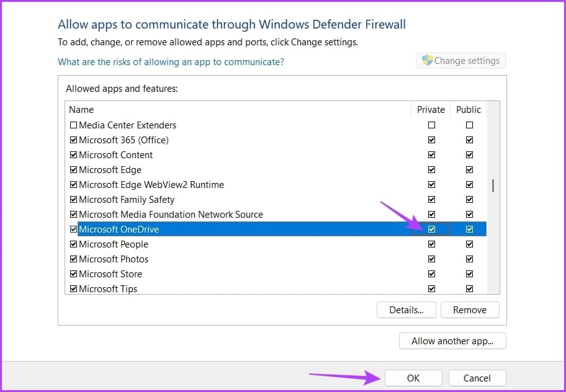Uncheck the Microsoft Store name checkbox
The height and width of the screenshot is (392, 566).
[73, 274]
